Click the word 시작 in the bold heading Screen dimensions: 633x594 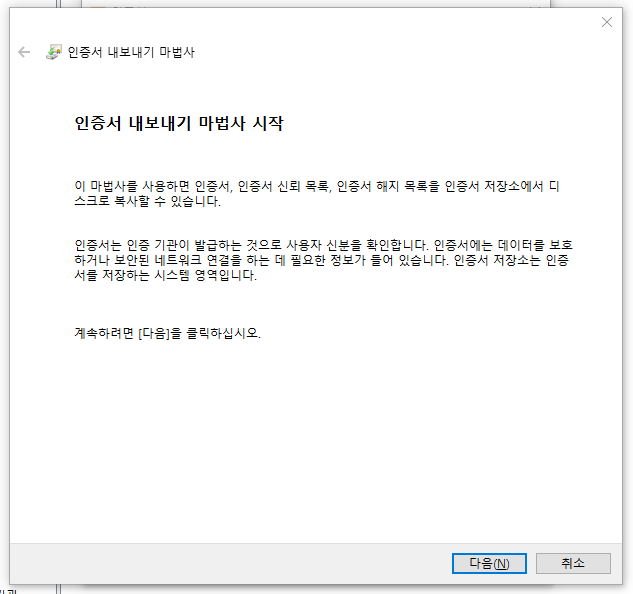coord(269,125)
